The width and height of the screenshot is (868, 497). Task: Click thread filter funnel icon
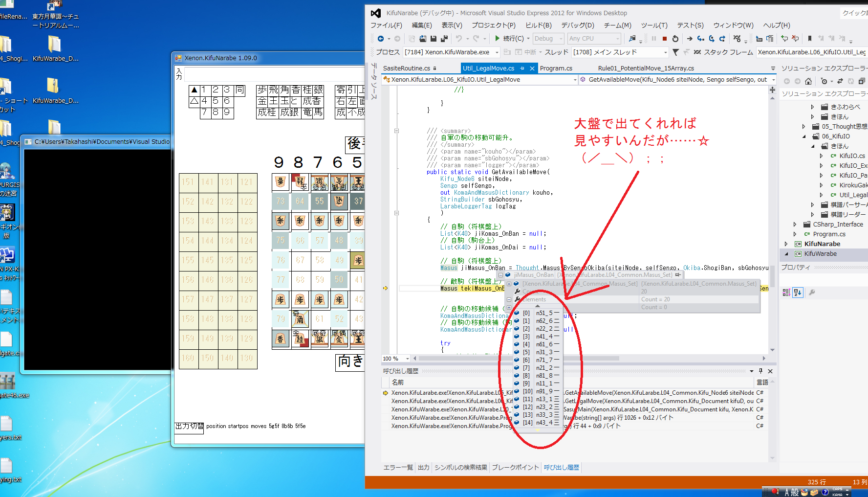point(675,52)
